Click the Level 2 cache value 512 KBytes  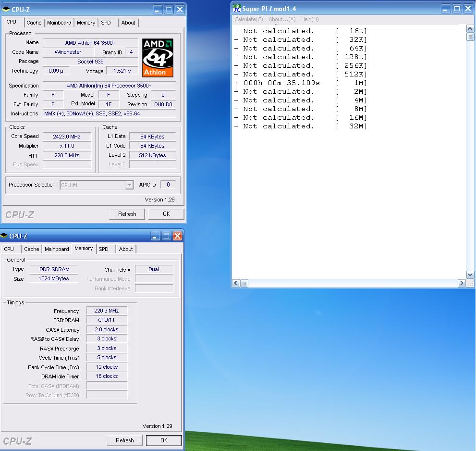pyautogui.click(x=152, y=155)
